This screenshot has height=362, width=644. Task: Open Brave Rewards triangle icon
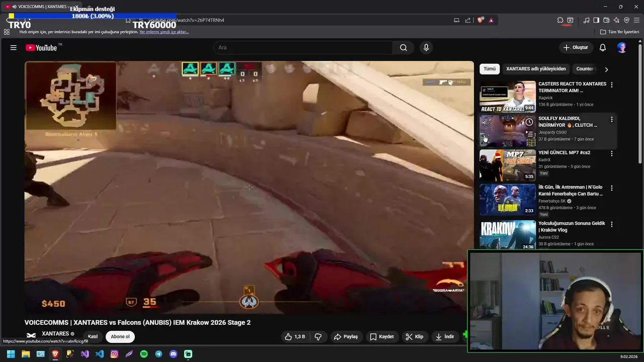tap(491, 20)
